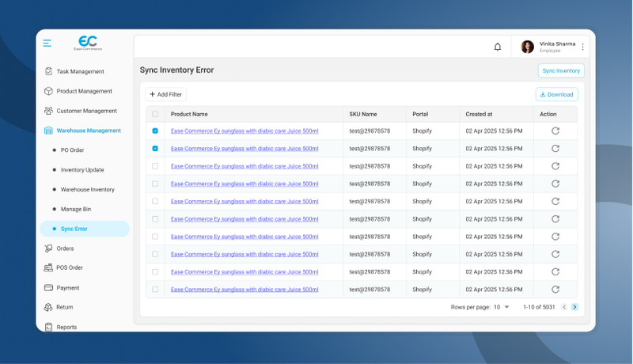Toggle the select-all checkbox in table header
The width and height of the screenshot is (633, 364).
point(155,114)
